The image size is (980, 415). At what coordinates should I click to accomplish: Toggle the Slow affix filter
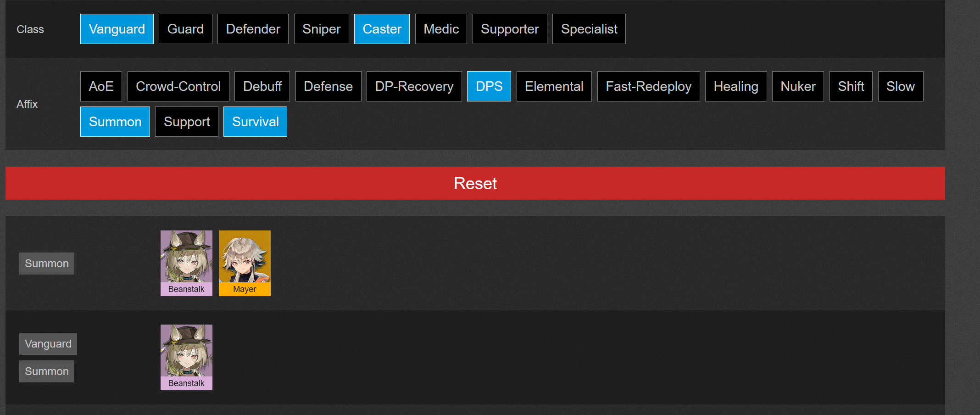tap(900, 86)
